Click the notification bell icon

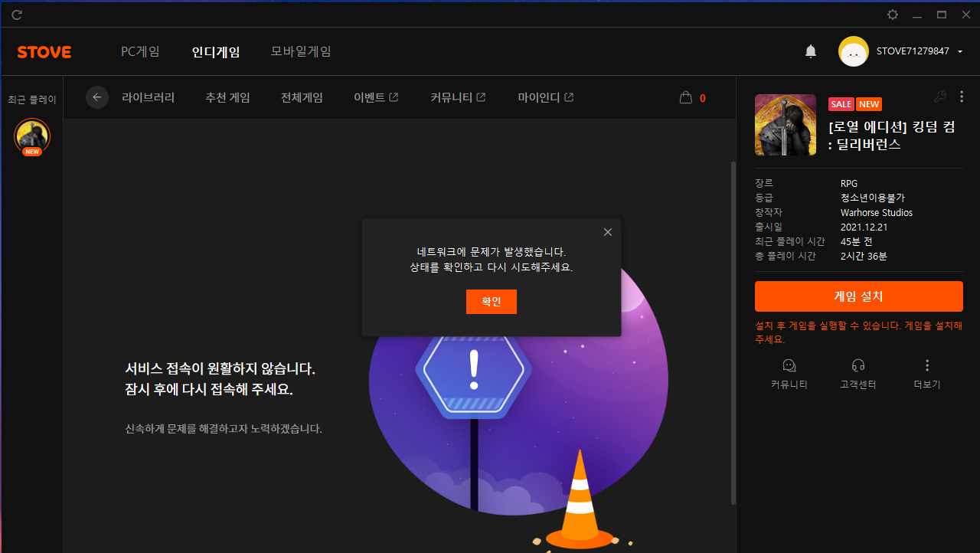(x=811, y=51)
